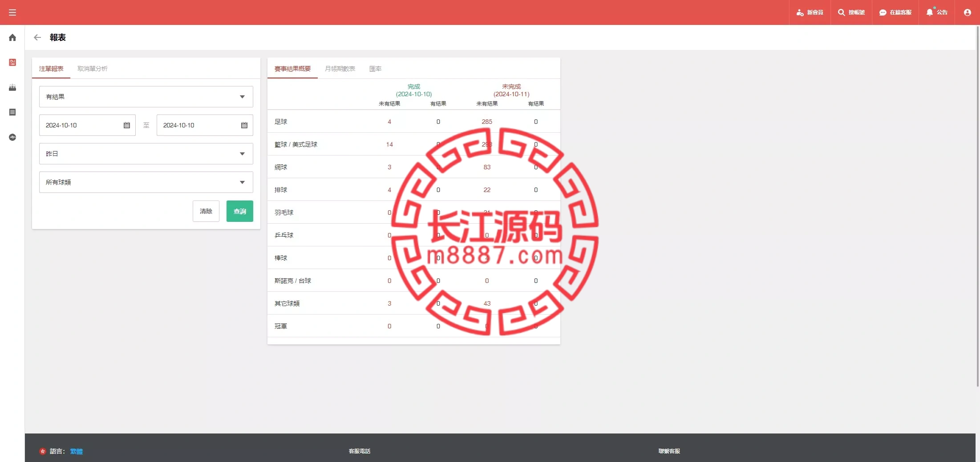Screen dimensions: 980x462
Task: Click the 新會員 add member button
Action: [810, 12]
